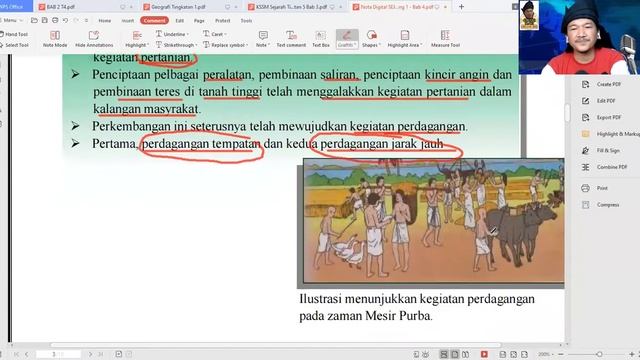
Task: Expand Underline options arrow
Action: 188,34
